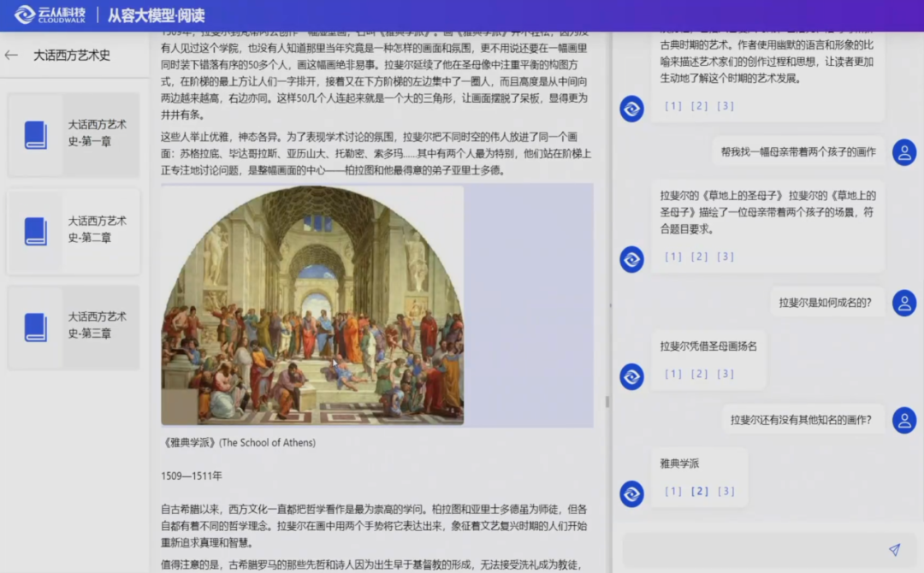Image resolution: width=924 pixels, height=573 pixels.
Task: Click the send message paper-plane icon
Action: tap(895, 550)
